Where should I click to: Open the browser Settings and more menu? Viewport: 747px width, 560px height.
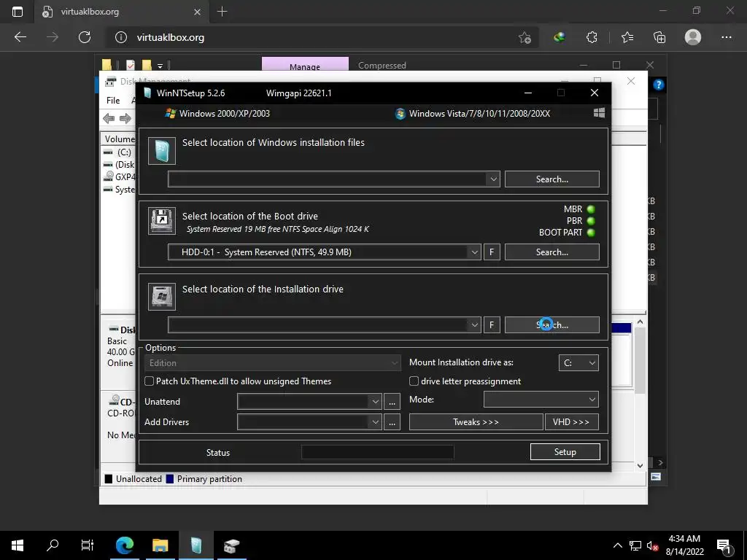(x=726, y=37)
